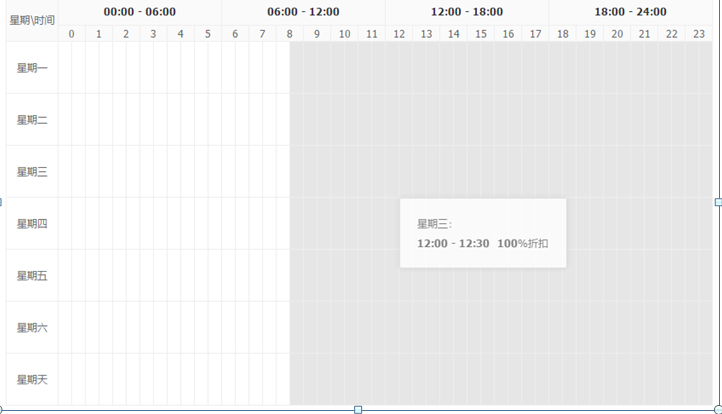
Task: Click the hour 17 column header
Action: (535, 34)
